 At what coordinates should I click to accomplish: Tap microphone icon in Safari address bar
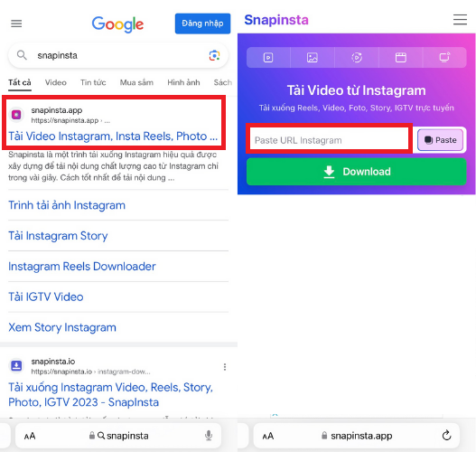pyautogui.click(x=209, y=436)
